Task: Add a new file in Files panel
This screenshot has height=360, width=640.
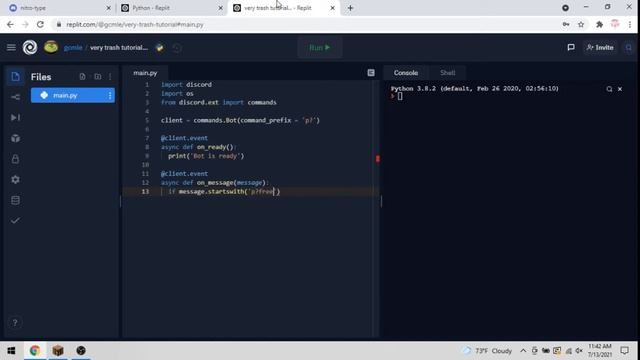Action: [x=82, y=77]
